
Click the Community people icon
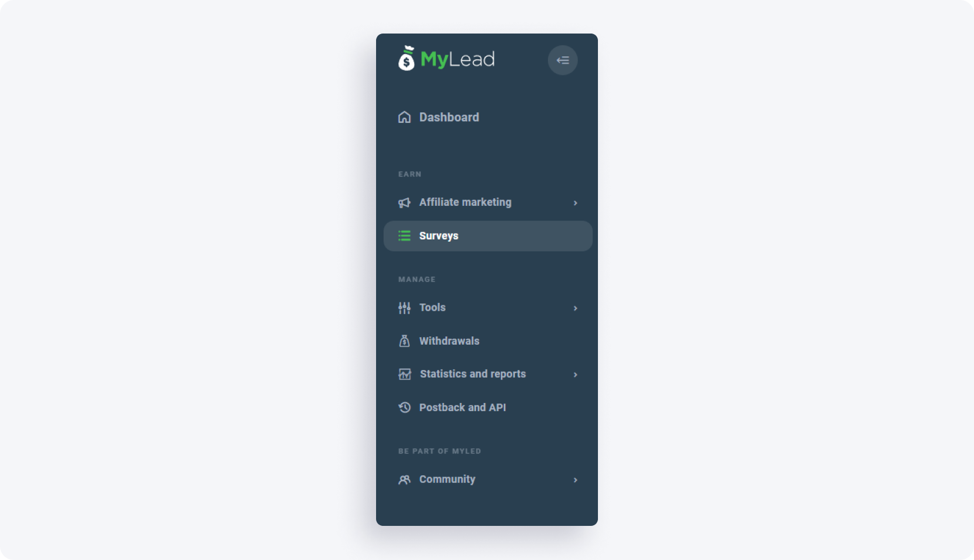coord(404,479)
